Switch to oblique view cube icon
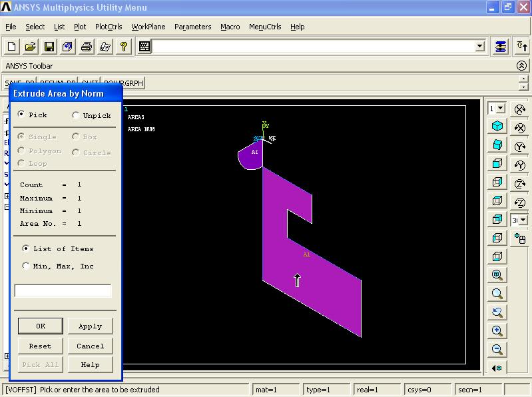 coord(497,145)
